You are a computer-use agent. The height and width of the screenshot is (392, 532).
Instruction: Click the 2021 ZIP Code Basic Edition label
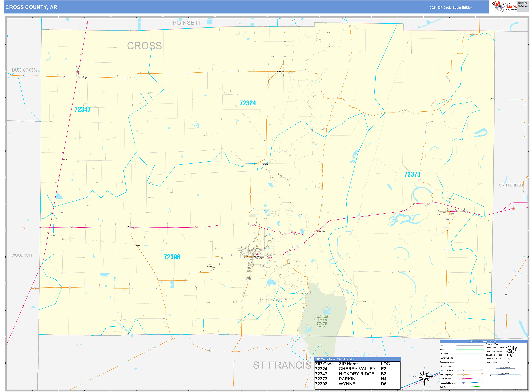pos(446,8)
